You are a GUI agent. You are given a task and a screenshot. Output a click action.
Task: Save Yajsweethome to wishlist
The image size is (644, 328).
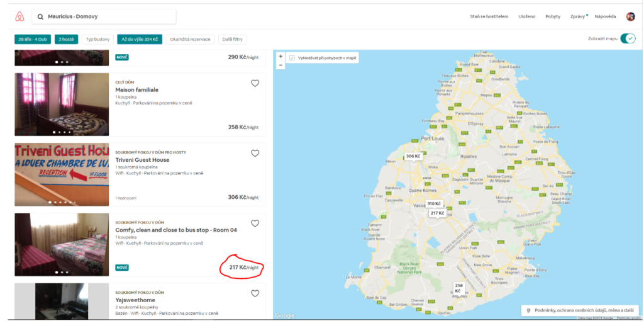(255, 293)
